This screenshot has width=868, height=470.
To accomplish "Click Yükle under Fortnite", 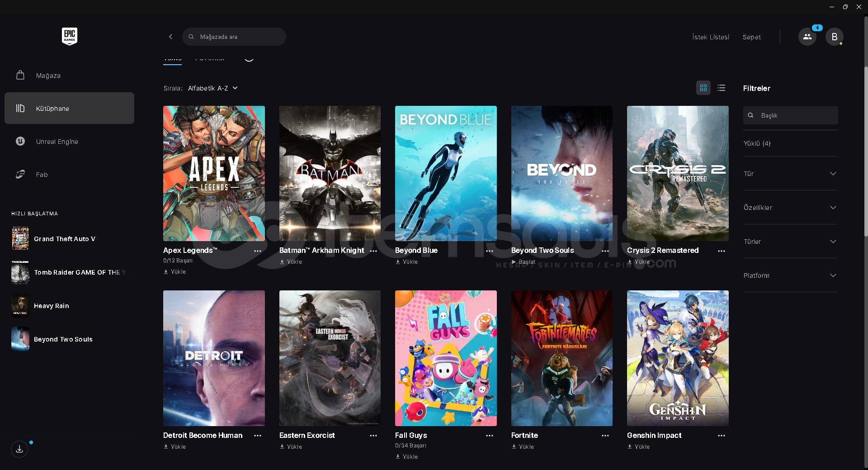I will [523, 447].
